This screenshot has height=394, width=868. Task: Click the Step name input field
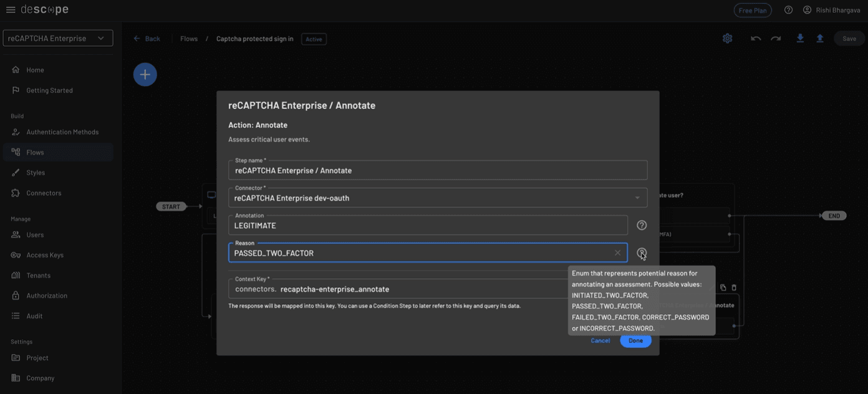[x=436, y=170]
